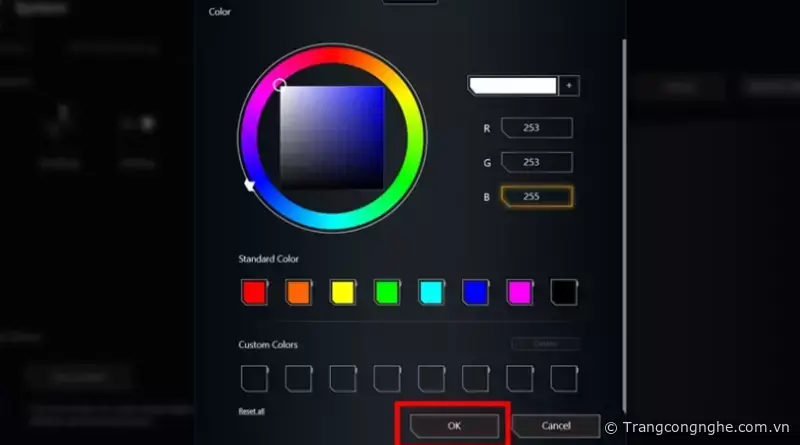Viewport: 800px width, 445px height.
Task: Choose the magenta standard color swatch
Action: pos(520,292)
